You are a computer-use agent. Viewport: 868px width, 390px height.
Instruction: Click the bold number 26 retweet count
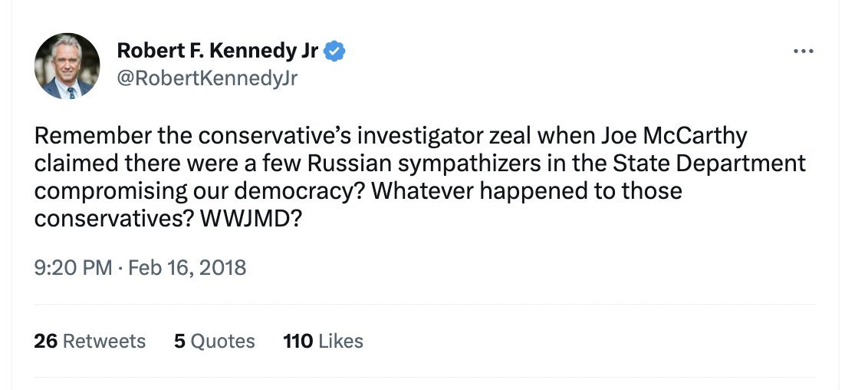click(x=46, y=341)
